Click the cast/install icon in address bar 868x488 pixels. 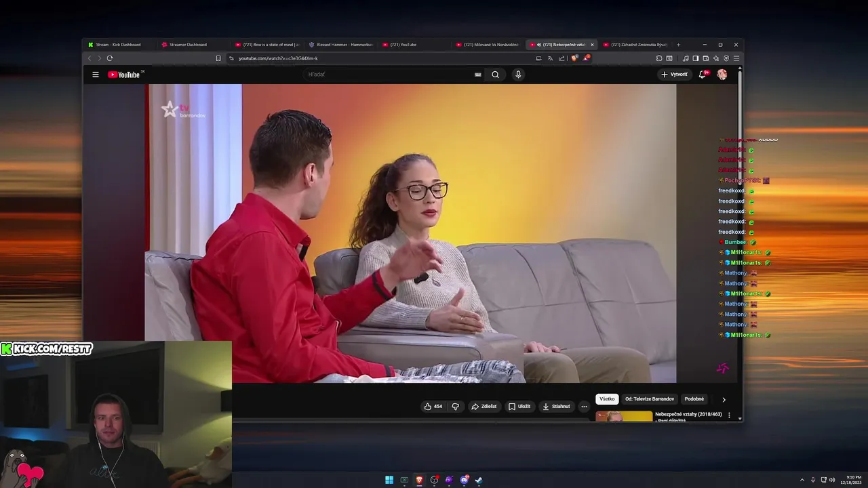[538, 58]
